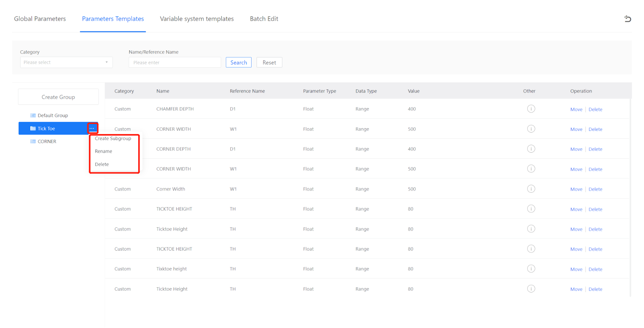644x328 pixels.
Task: Click the back arrow icon at top right
Action: click(627, 19)
